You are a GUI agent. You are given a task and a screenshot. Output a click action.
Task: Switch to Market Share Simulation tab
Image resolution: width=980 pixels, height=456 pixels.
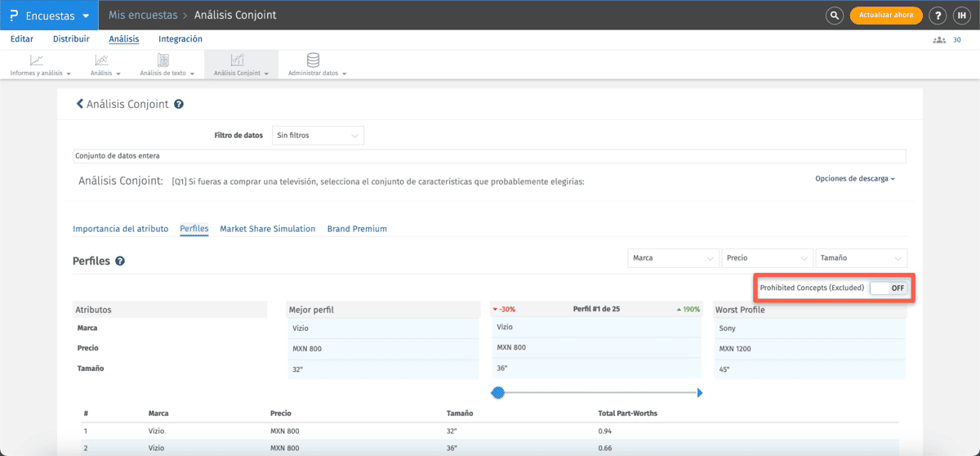[x=267, y=229]
